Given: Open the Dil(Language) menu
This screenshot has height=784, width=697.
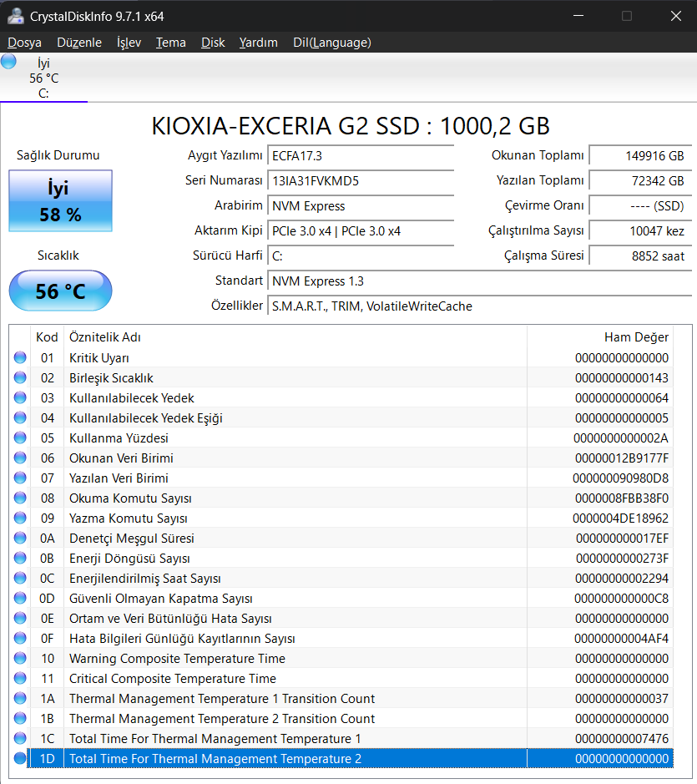Looking at the screenshot, I should click(332, 43).
